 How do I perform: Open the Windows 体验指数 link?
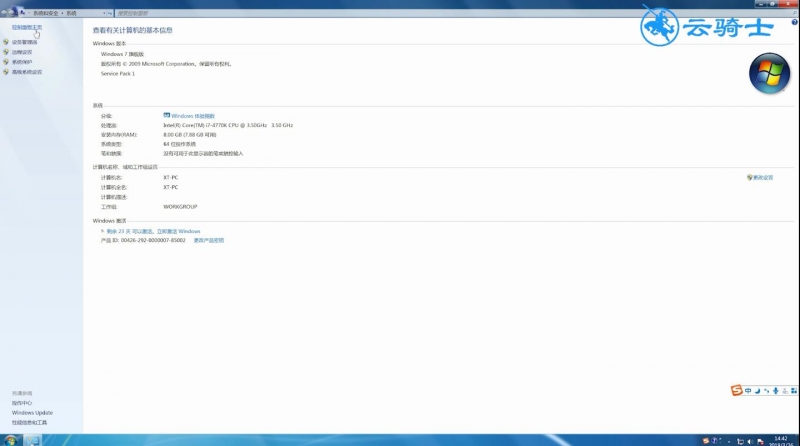tap(193, 116)
